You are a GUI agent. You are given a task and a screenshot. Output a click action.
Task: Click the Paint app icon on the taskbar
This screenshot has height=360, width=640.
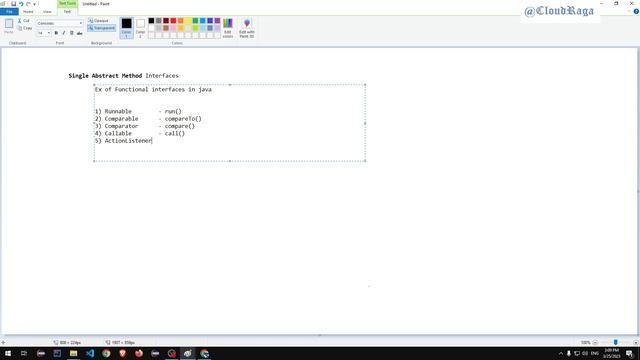pos(188,353)
